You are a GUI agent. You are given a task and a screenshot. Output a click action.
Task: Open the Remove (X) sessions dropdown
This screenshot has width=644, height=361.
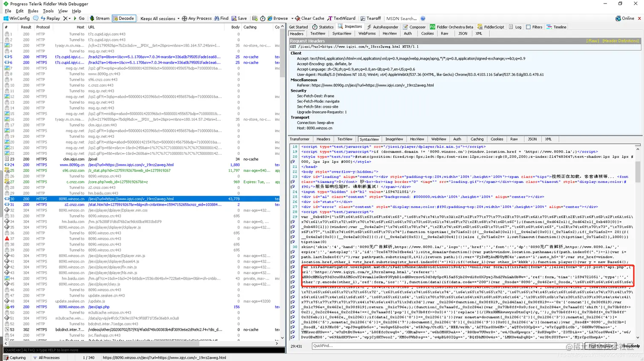coord(67,18)
